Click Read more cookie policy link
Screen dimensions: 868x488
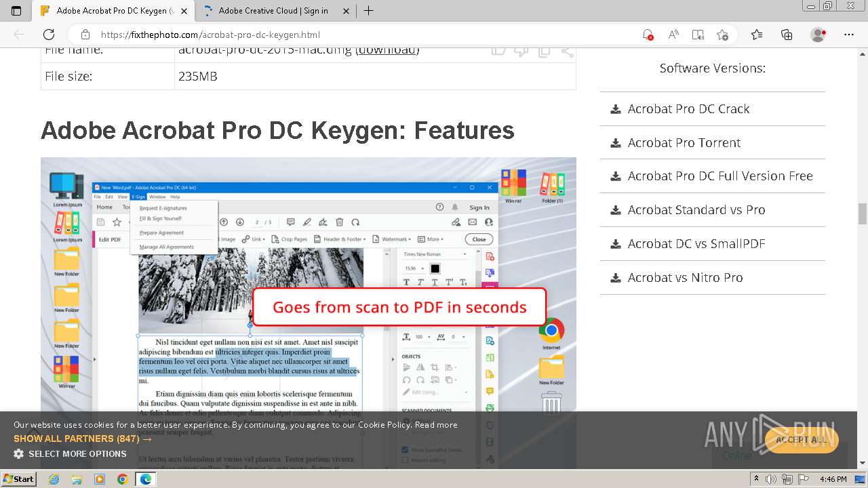[436, 424]
